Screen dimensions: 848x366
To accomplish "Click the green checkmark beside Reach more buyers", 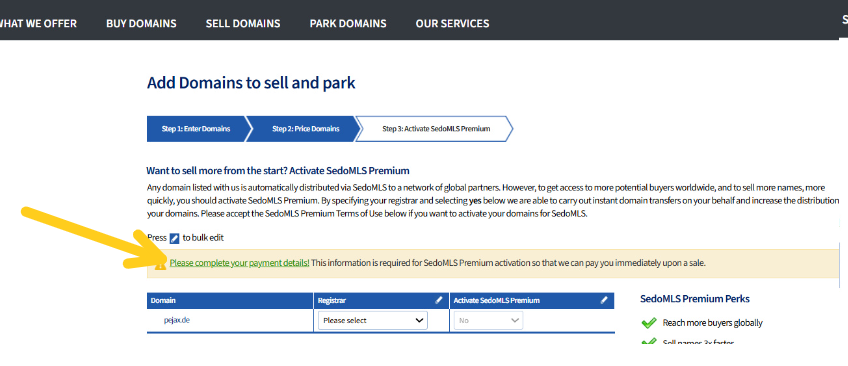I will pyautogui.click(x=648, y=323).
